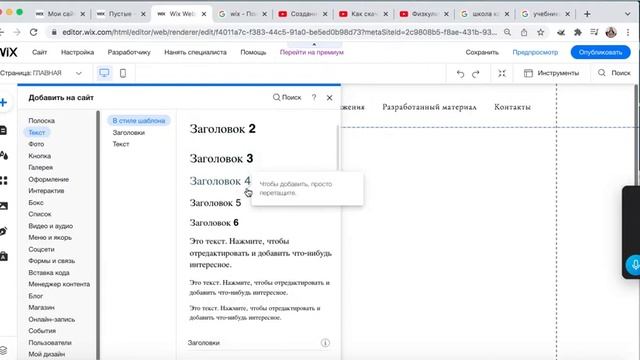Click Разработанный материал site menu item
Screen dimensions: 640x360
429,107
